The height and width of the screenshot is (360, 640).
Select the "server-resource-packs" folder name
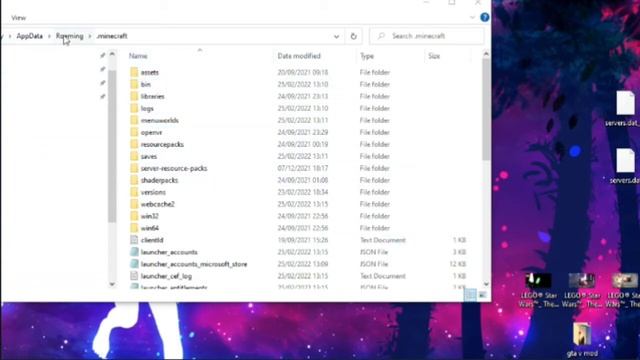click(x=174, y=168)
